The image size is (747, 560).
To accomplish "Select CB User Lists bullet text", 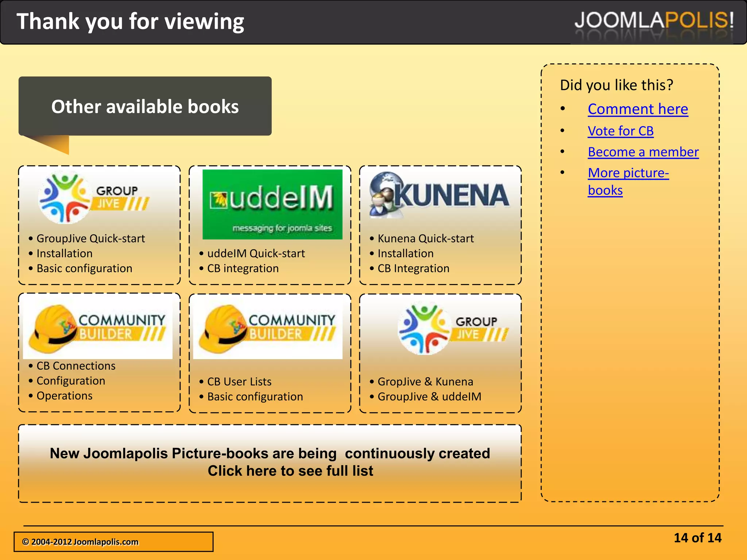I will pos(239,382).
